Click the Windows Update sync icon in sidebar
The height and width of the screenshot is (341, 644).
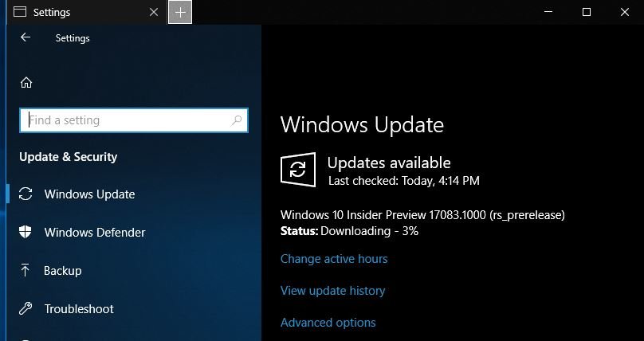click(x=26, y=194)
